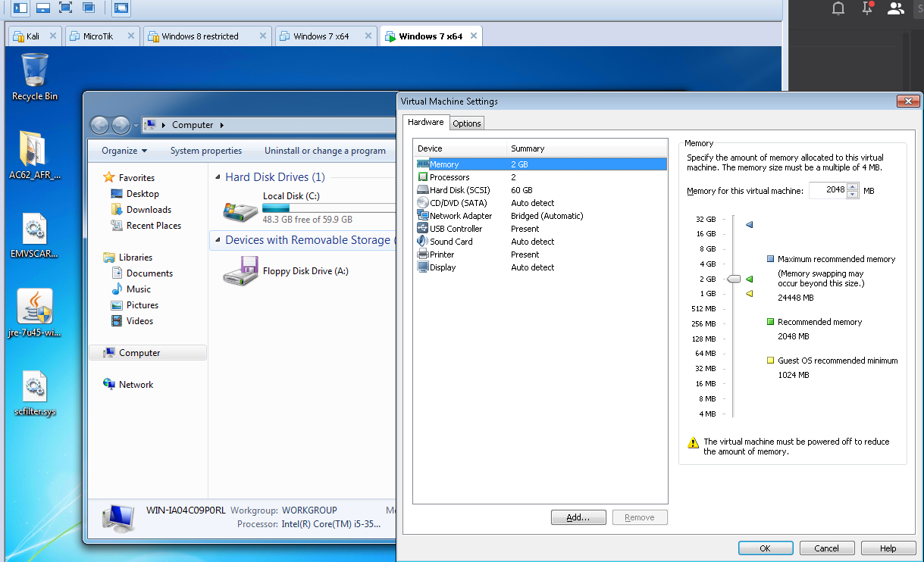This screenshot has height=562, width=924.
Task: Click the Floppy Disk Drive (A:) icon
Action: click(x=241, y=271)
